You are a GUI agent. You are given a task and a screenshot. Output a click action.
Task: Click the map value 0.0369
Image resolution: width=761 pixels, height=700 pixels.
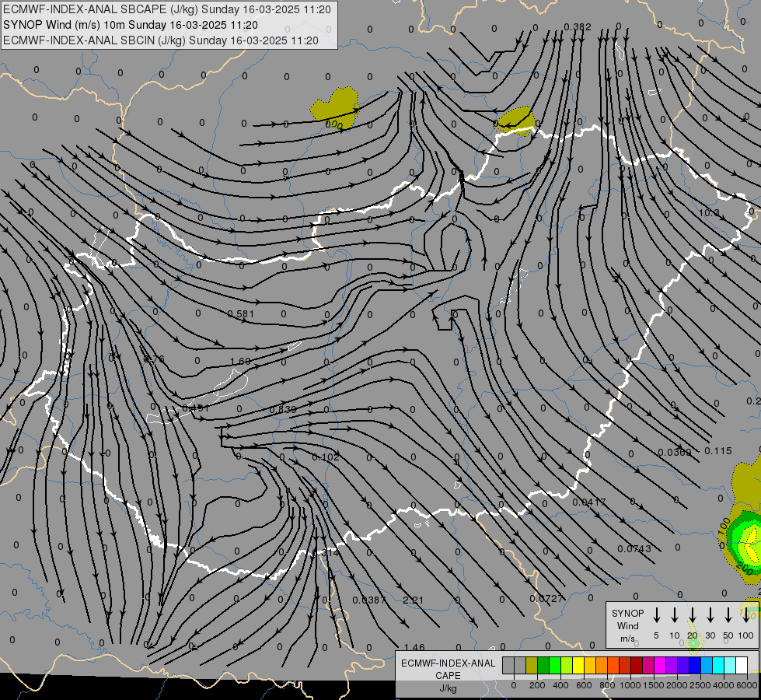click(x=675, y=452)
